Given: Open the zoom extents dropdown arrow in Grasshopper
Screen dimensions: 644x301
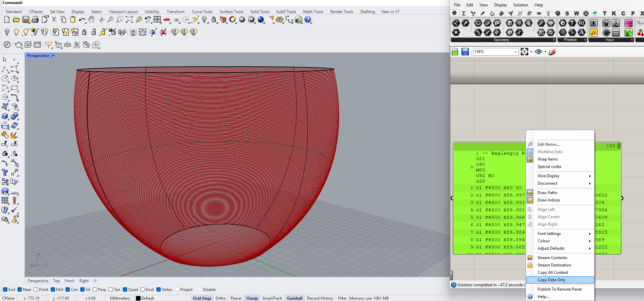Looking at the screenshot, I should tap(531, 52).
